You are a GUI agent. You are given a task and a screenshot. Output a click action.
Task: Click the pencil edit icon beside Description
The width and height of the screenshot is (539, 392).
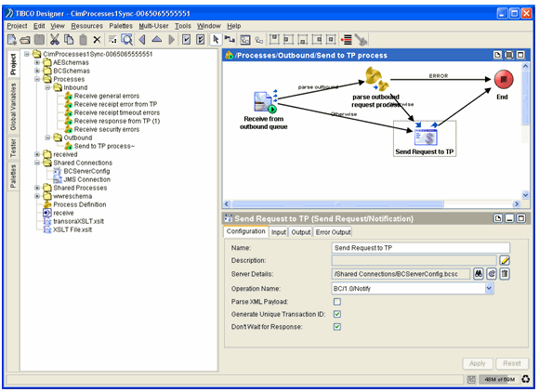[505, 261]
